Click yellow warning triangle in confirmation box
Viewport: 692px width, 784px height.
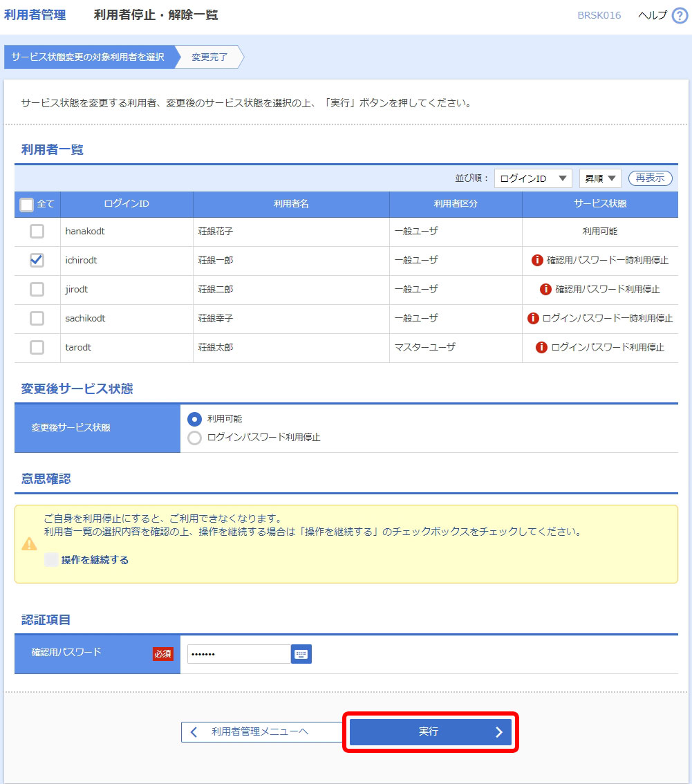point(29,544)
